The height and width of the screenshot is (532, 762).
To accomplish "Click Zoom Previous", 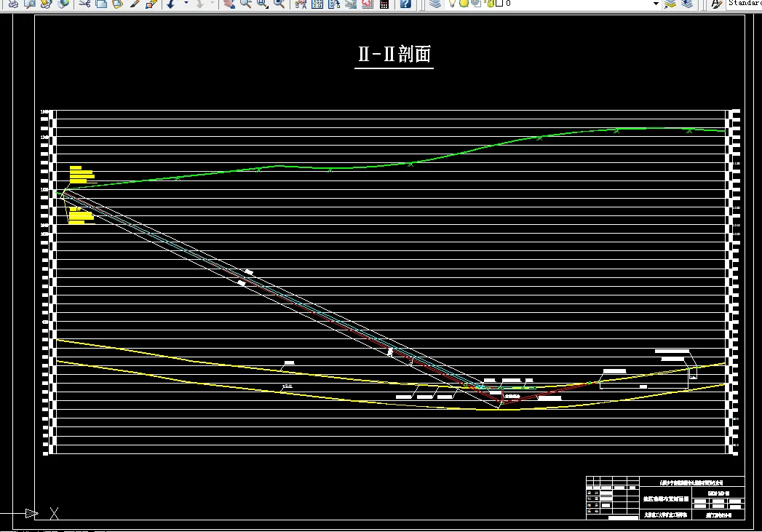I will click(x=279, y=4).
